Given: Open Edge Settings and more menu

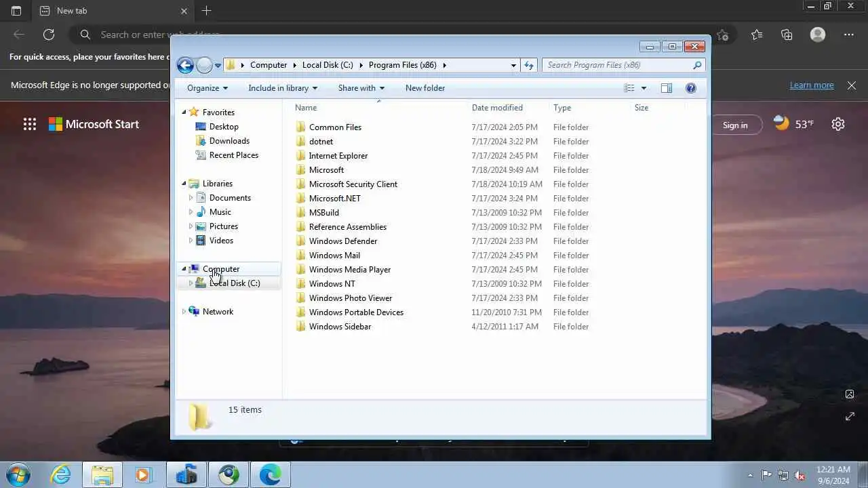Looking at the screenshot, I should (848, 35).
